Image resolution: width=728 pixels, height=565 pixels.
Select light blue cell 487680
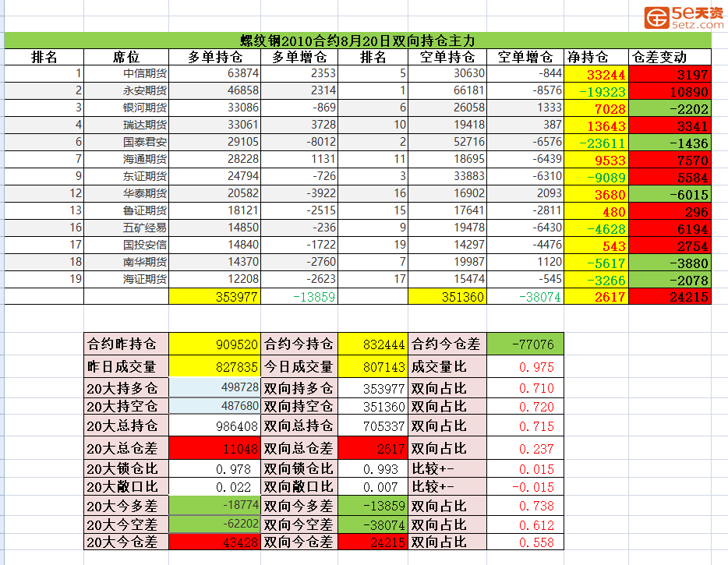click(214, 406)
